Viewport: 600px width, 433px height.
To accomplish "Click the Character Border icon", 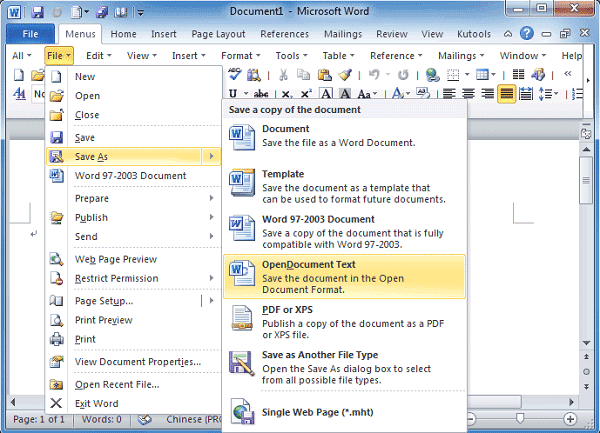I will 326,94.
